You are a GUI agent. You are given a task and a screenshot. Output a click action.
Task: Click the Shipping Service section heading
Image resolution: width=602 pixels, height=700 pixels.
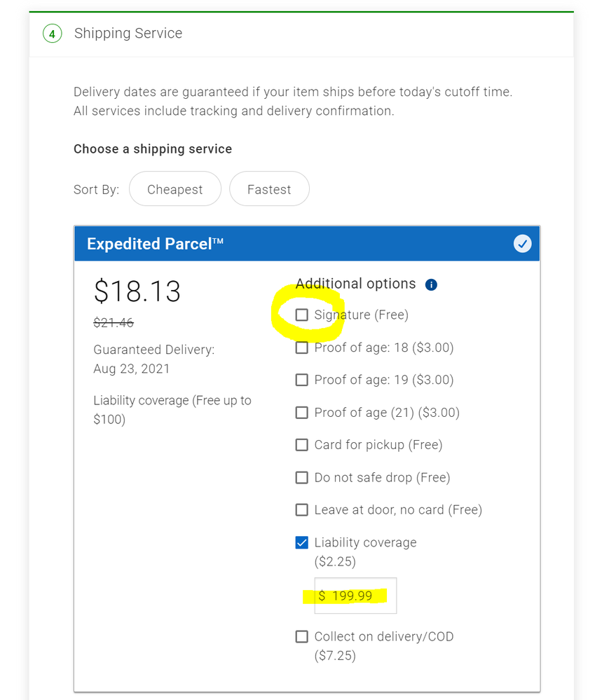pyautogui.click(x=128, y=33)
